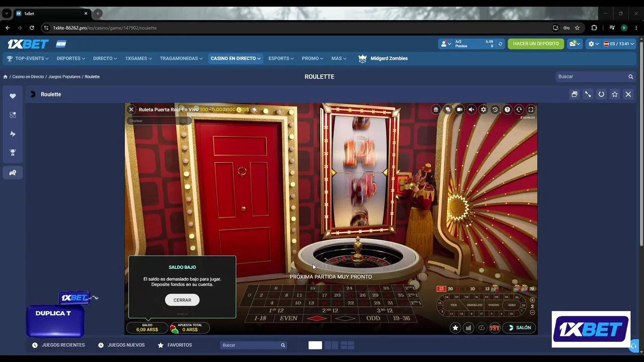Screen dimensions: 644x362
Task: Open the live game settings gear
Action: tap(484, 110)
